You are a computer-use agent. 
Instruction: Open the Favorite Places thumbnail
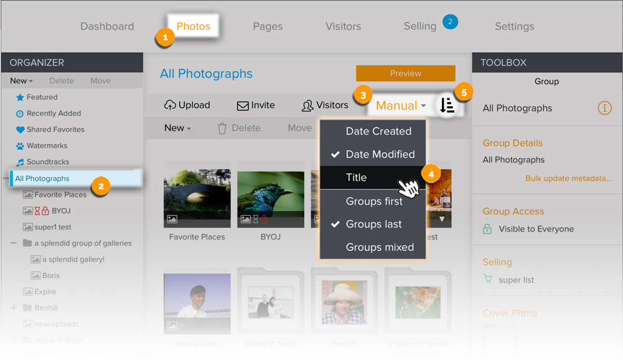click(x=197, y=198)
